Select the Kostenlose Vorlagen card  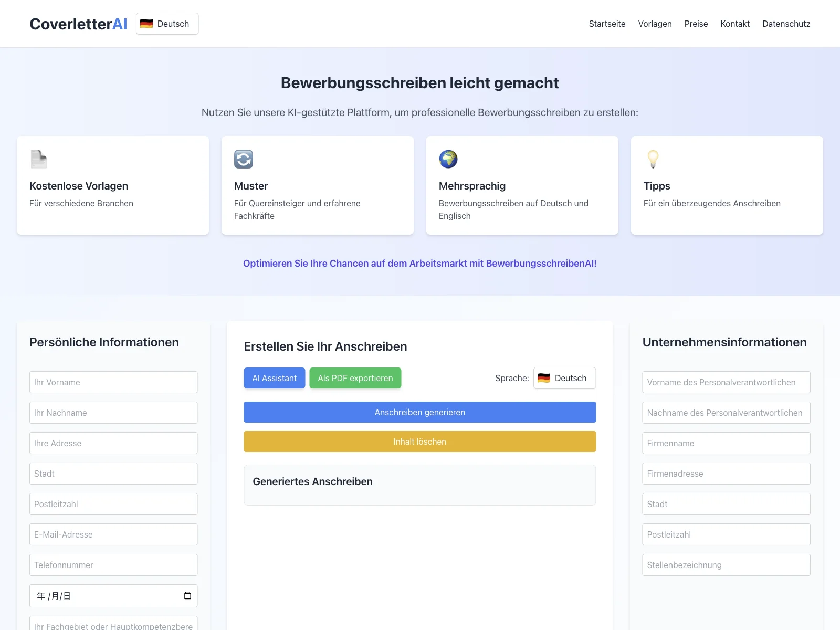pyautogui.click(x=113, y=185)
